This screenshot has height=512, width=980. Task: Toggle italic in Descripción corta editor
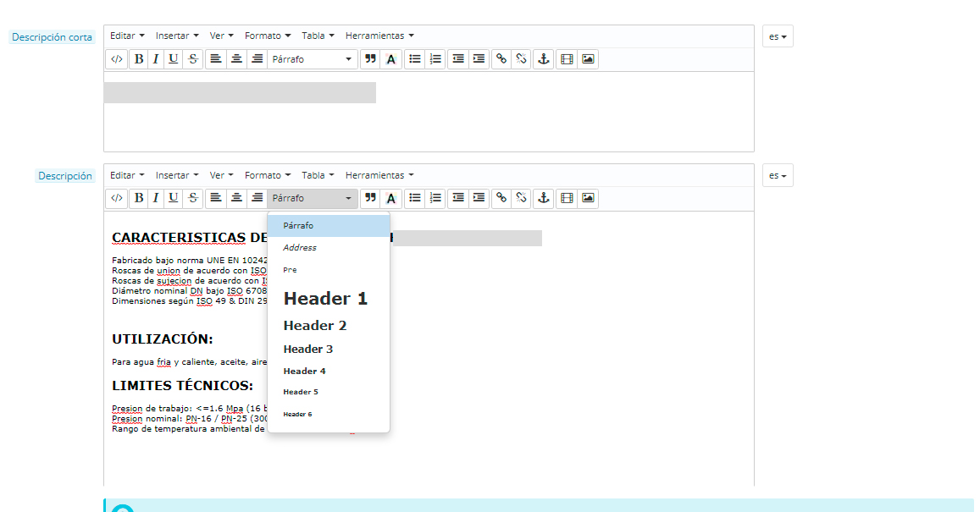click(156, 59)
